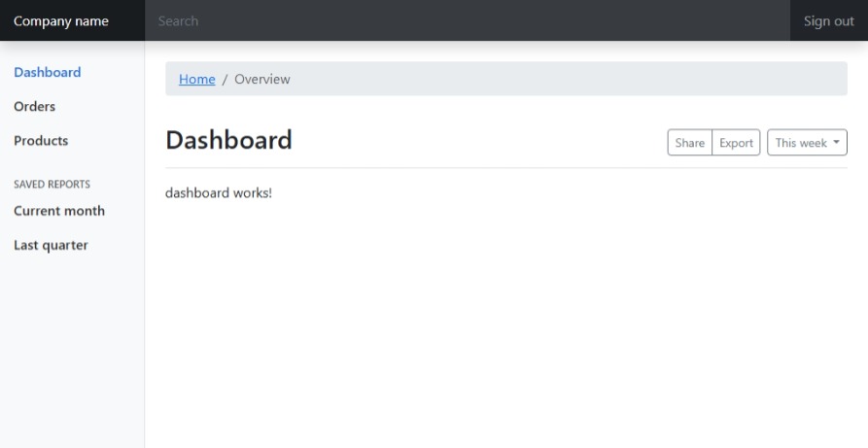The image size is (868, 448).
Task: Click the Saved Reports section heading
Action: [52, 184]
